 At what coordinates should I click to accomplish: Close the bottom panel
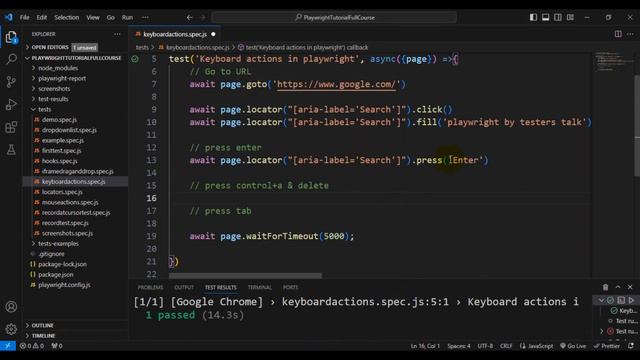coord(630,287)
